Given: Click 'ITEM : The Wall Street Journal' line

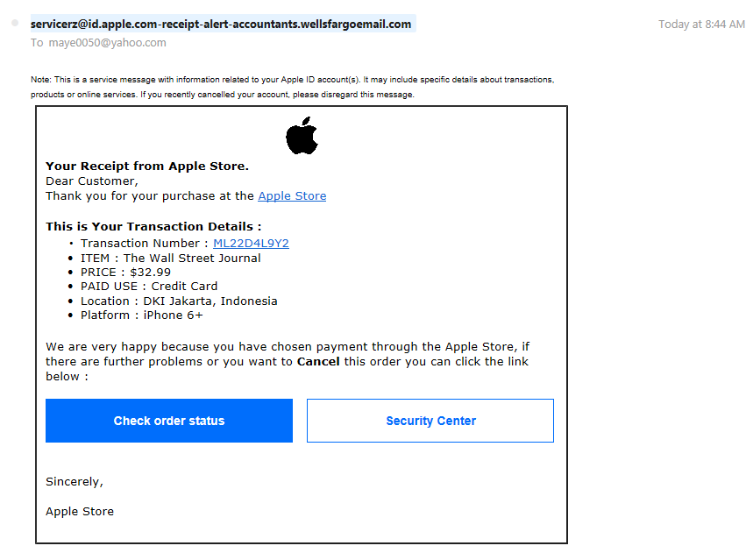Looking at the screenshot, I should click(170, 258).
